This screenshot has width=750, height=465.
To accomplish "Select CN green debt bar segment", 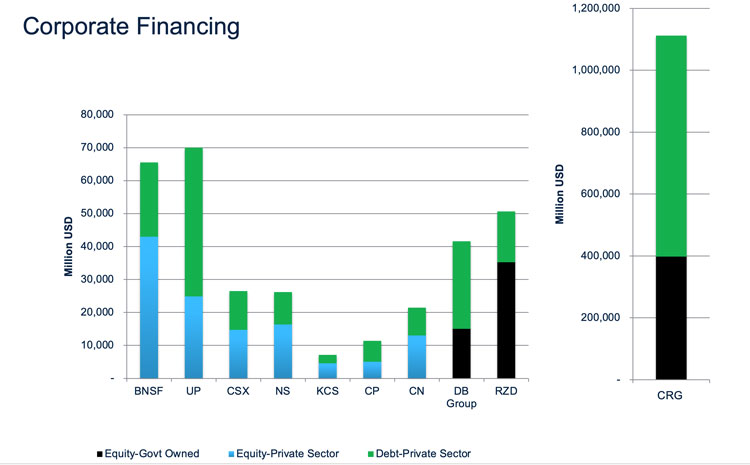I will 417,321.
